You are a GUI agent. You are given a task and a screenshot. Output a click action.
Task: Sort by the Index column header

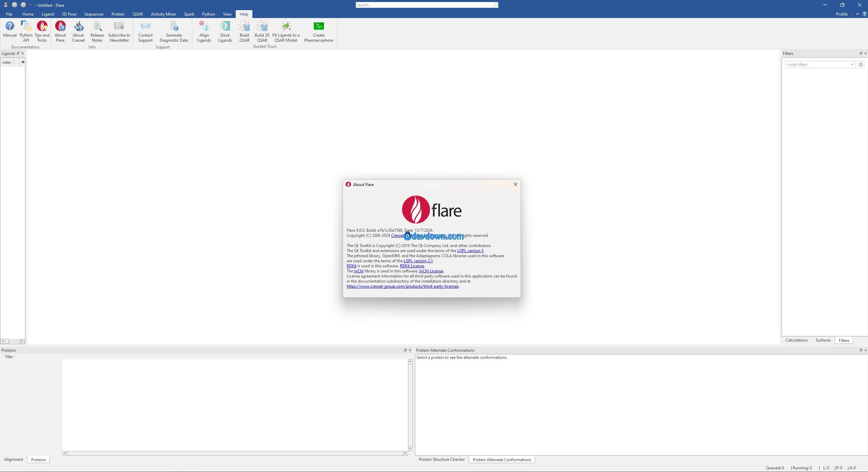click(9, 62)
